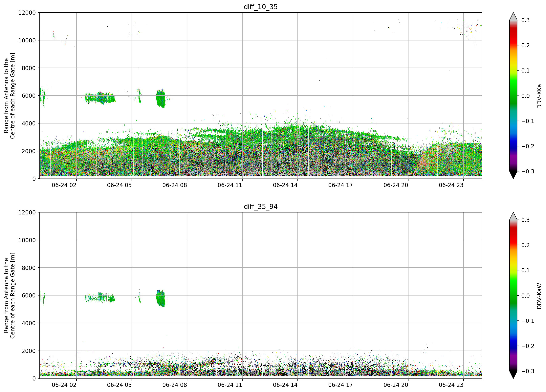Click the black lower extend arrow of DDV-KaW colorbar
Screen dimensions: 546x392
513,374
